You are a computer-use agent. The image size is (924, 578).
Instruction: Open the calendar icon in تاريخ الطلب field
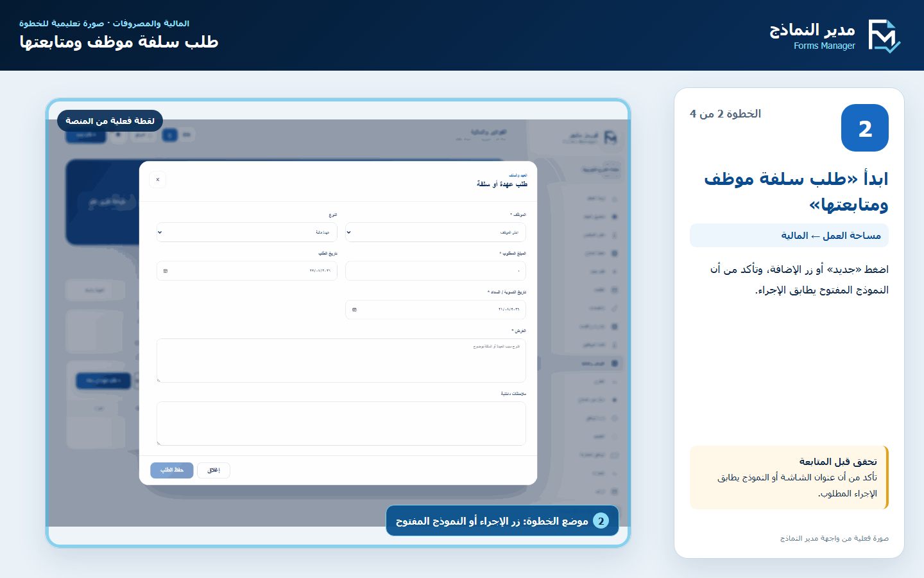click(166, 271)
